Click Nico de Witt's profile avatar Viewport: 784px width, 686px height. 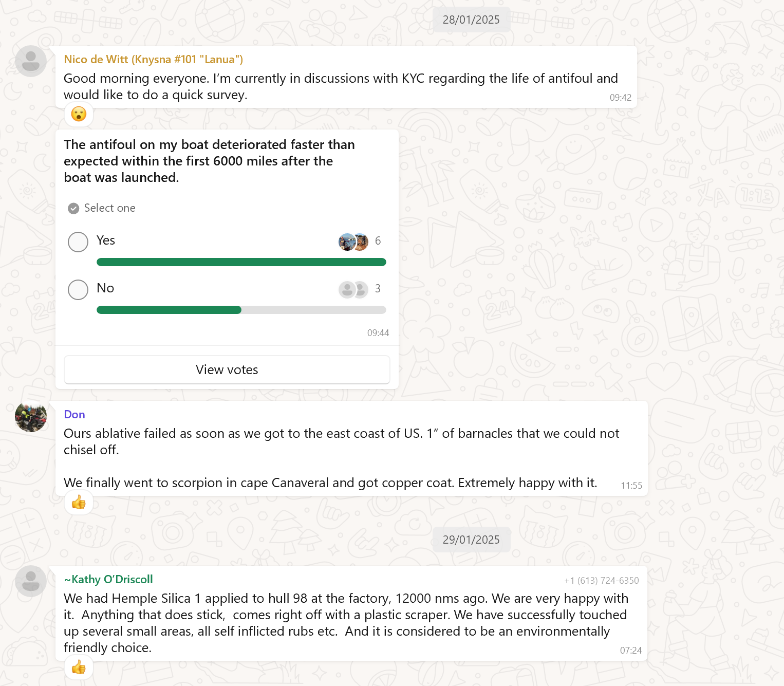pos(31,61)
